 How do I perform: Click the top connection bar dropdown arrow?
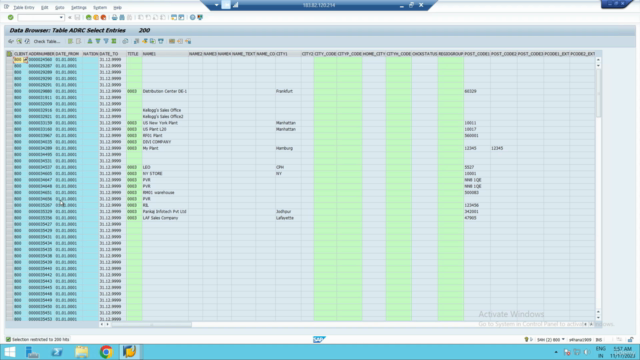pyautogui.click(x=216, y=5)
